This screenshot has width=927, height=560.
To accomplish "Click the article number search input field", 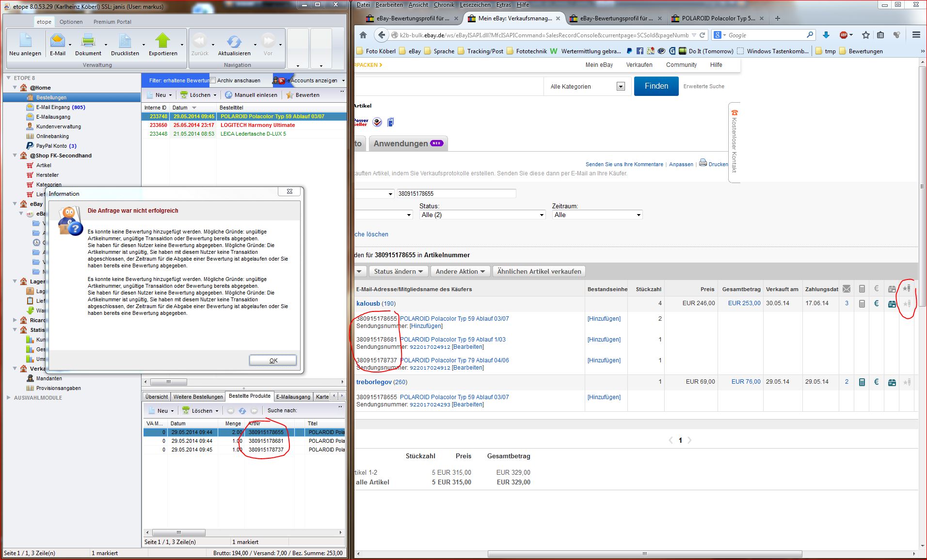I will point(456,194).
